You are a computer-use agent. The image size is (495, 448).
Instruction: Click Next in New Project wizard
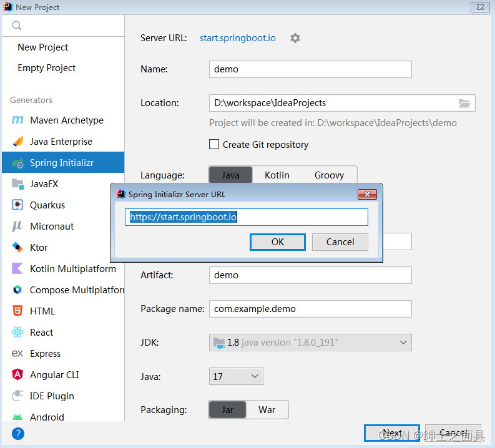coord(392,433)
